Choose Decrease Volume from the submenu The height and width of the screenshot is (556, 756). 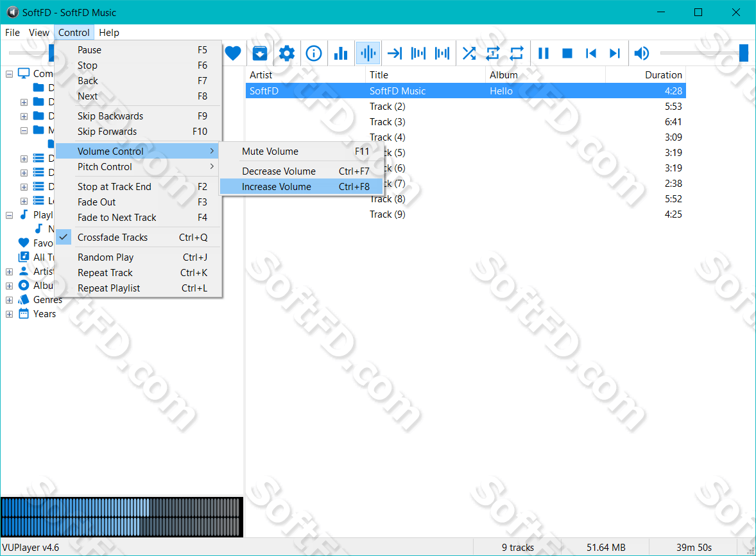[302, 171]
